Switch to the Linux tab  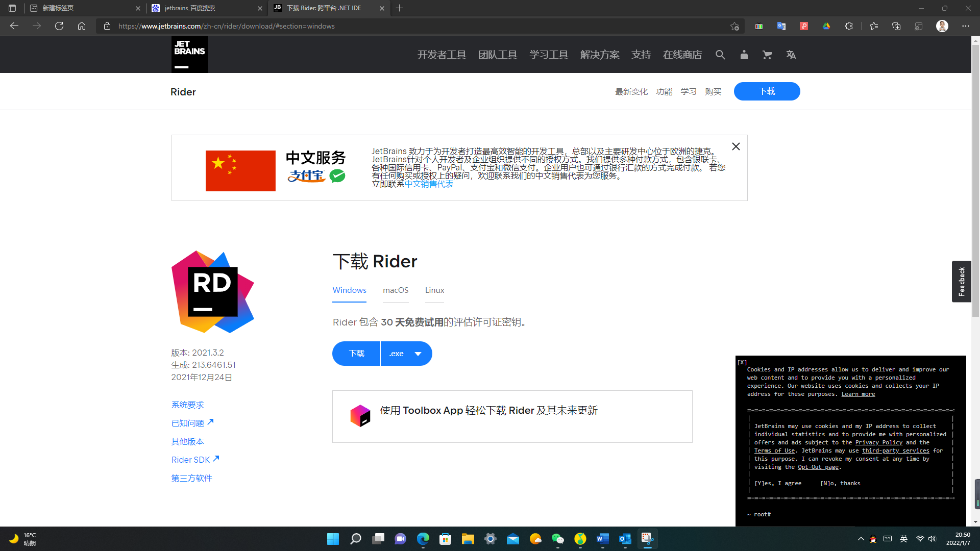coord(434,290)
